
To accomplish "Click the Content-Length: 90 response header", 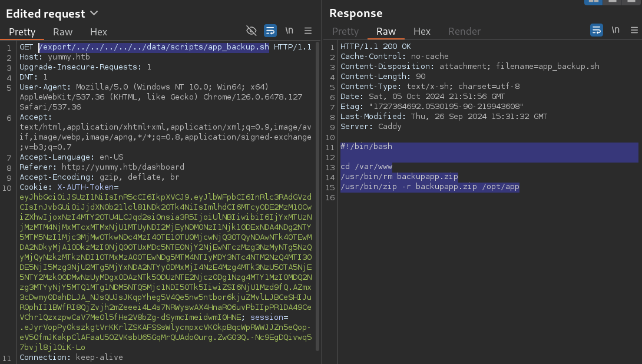I will pos(383,77).
